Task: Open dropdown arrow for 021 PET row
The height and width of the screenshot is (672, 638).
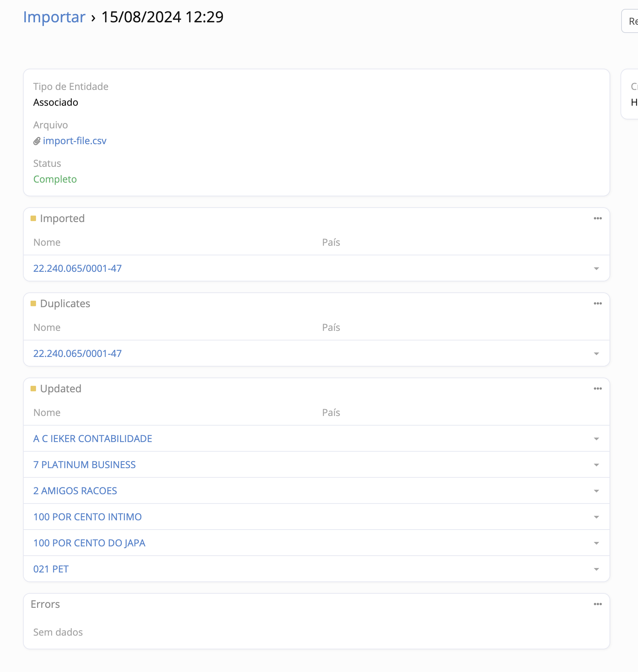Action: pyautogui.click(x=596, y=569)
